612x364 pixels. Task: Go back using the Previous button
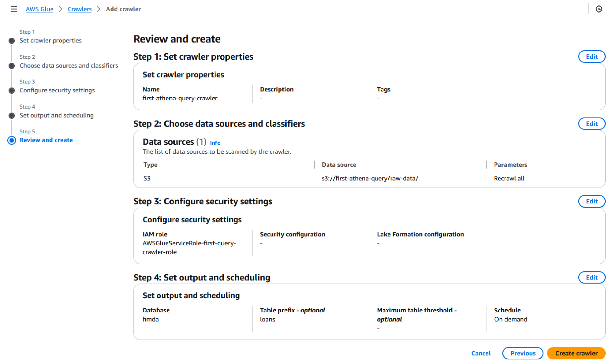(522, 353)
